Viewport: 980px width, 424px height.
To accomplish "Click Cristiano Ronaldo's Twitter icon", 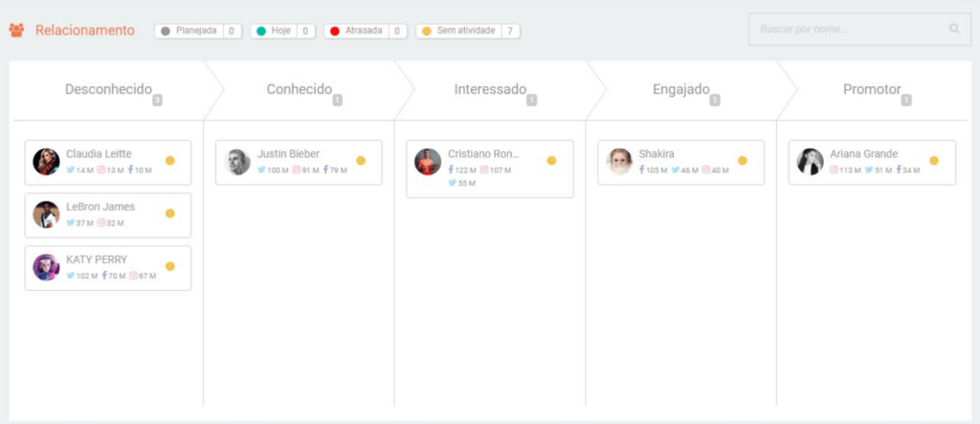I will [x=452, y=183].
